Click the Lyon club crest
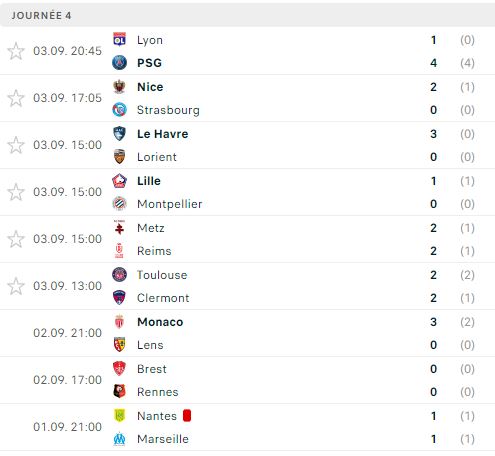The image size is (495, 456). pyautogui.click(x=119, y=40)
